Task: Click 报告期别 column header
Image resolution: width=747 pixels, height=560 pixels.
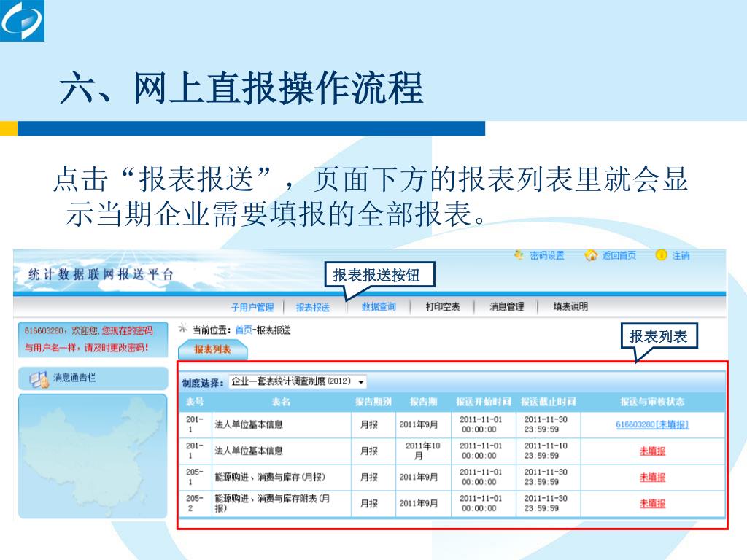Action: click(373, 402)
